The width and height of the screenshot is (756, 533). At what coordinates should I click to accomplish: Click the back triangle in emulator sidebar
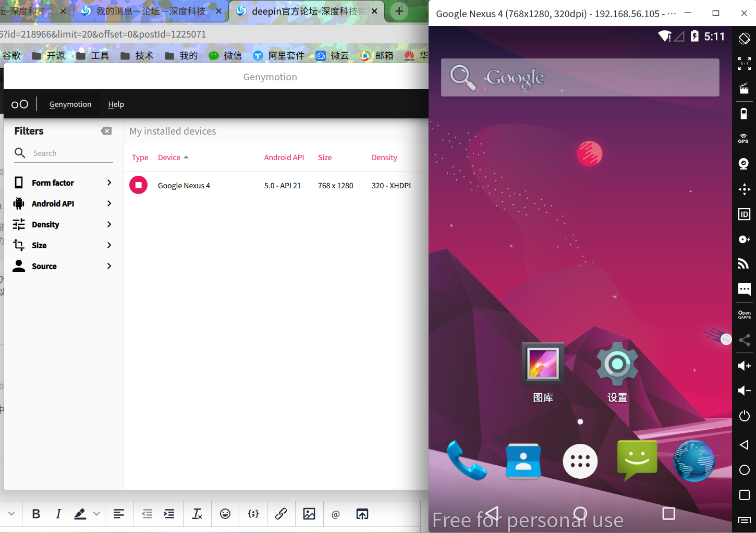744,445
